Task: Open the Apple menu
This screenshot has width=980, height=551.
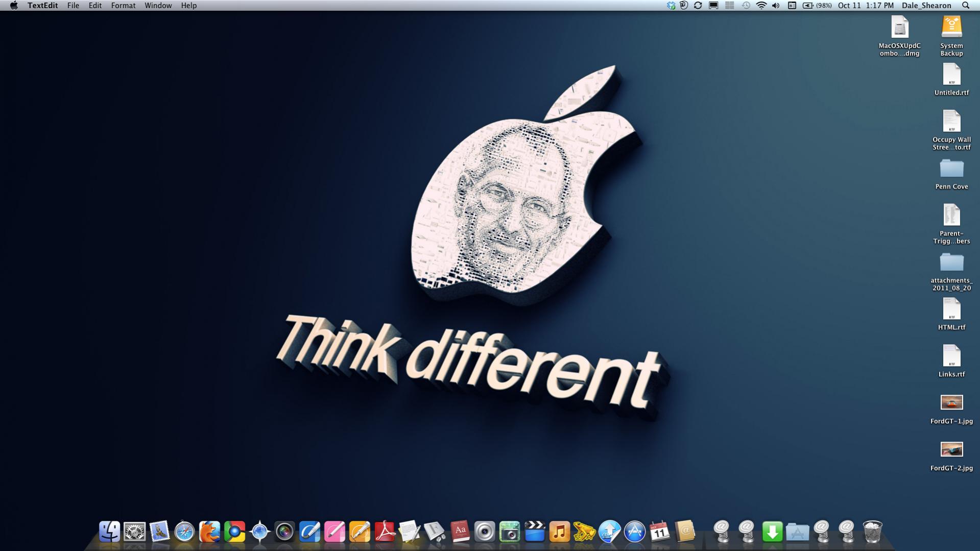Action: click(x=14, y=5)
